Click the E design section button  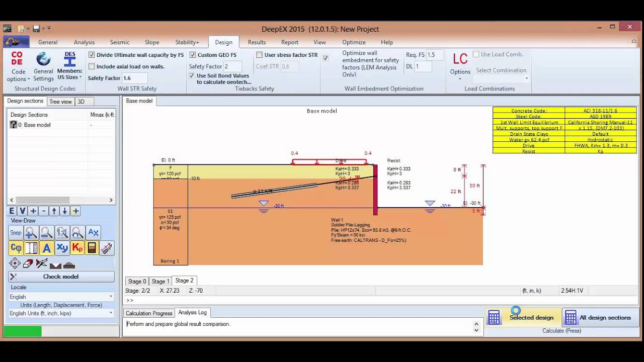point(12,211)
